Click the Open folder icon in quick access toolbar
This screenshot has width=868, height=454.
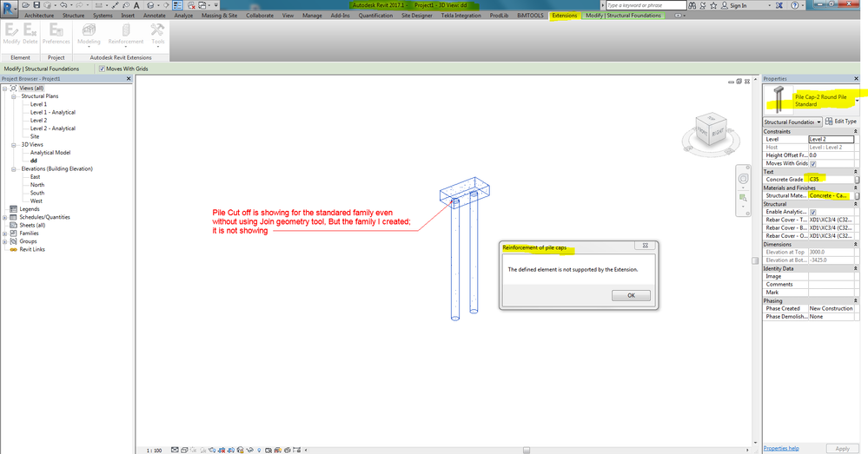(25, 5)
